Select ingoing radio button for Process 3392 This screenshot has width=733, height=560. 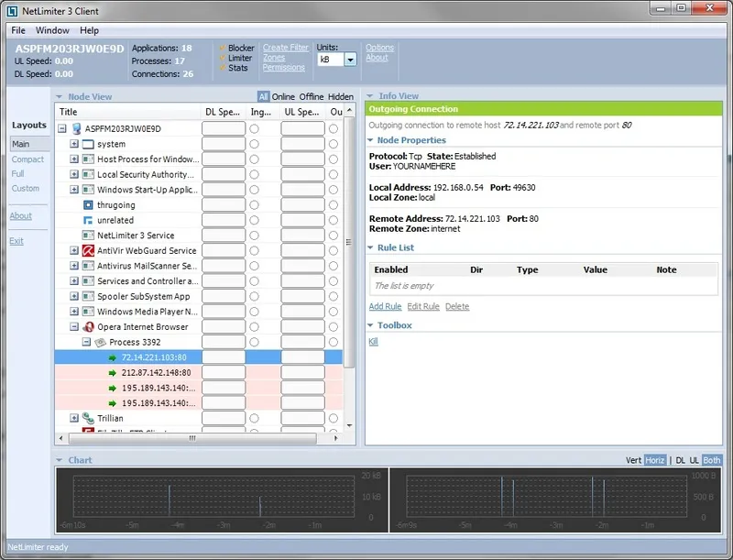(255, 342)
